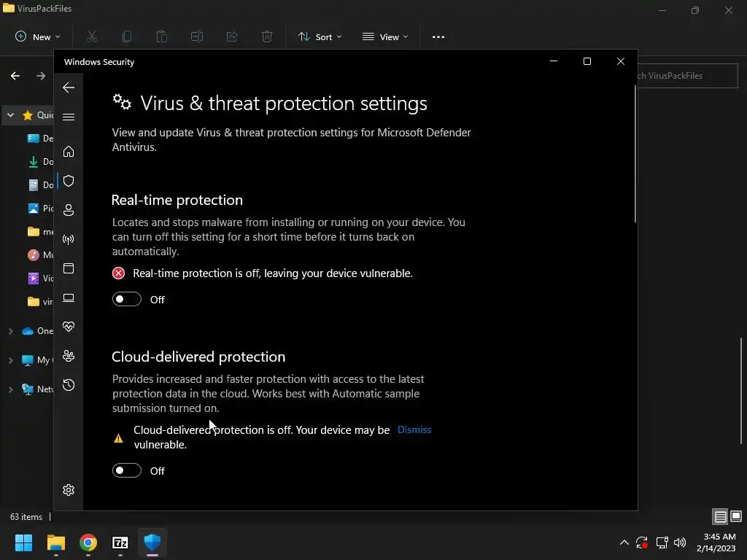Viewport: 747px width, 560px height.
Task: Open Google Chrome from the taskbar
Action: point(88,542)
